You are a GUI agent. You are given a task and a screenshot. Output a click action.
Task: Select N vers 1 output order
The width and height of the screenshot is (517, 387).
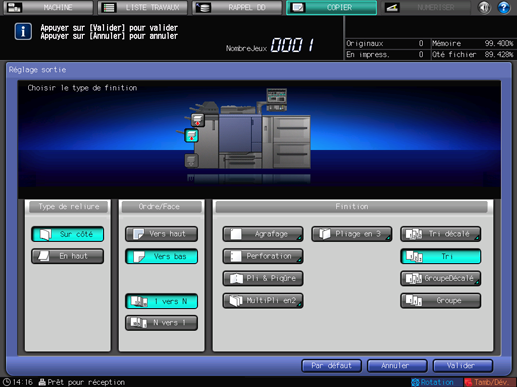pos(161,323)
